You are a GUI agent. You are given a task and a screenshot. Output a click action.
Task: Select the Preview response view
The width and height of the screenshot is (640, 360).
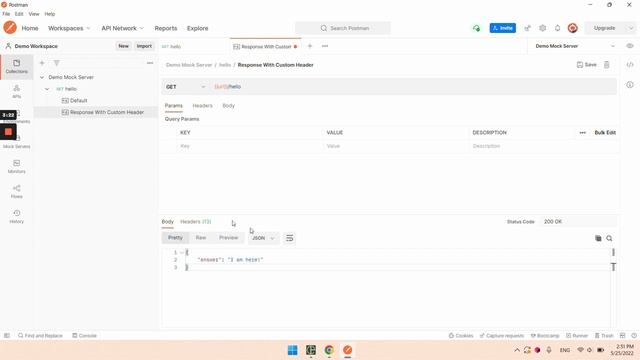tap(229, 238)
